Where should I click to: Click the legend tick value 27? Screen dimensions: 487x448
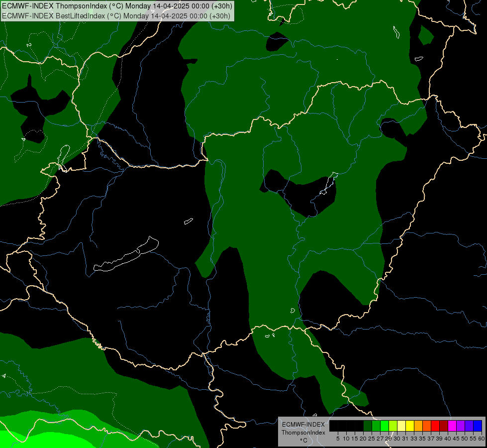[380, 439]
